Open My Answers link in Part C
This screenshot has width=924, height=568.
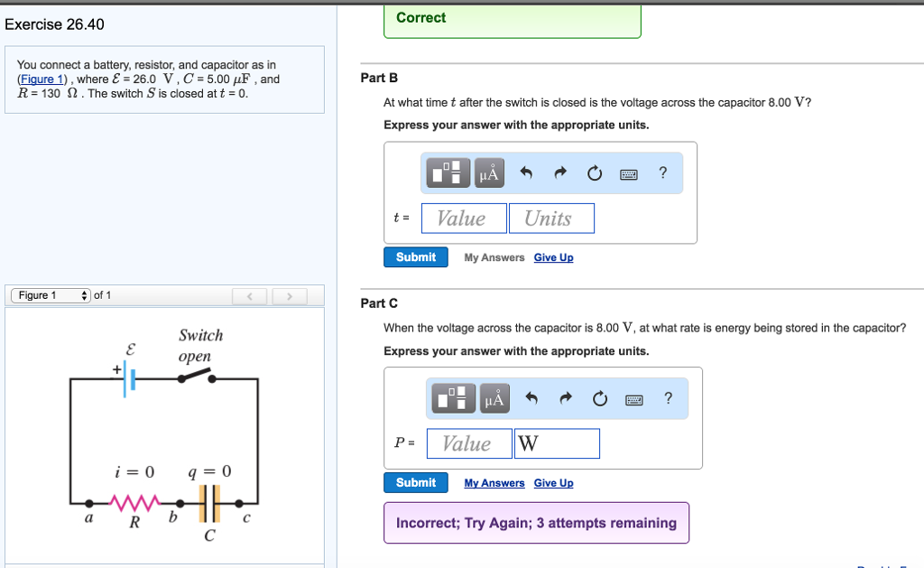494,483
